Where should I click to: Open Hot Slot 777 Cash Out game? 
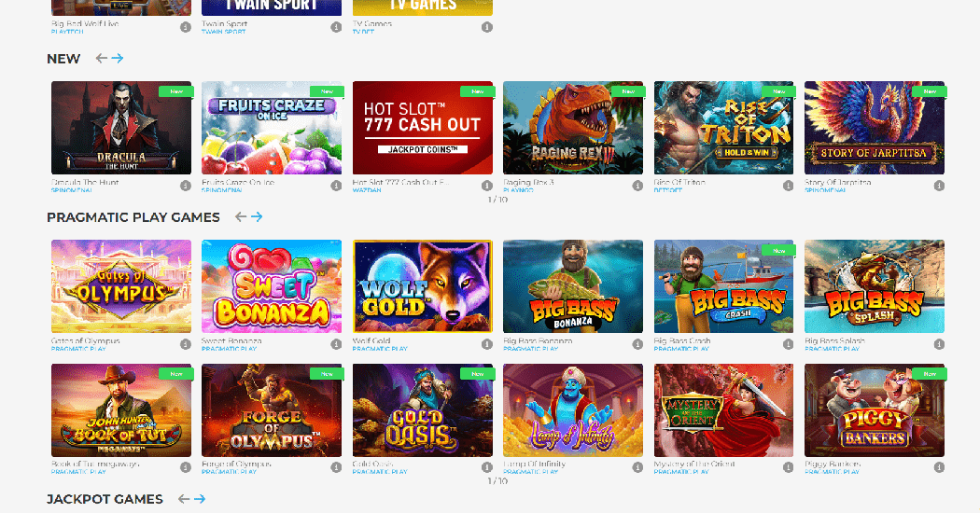[x=422, y=128]
